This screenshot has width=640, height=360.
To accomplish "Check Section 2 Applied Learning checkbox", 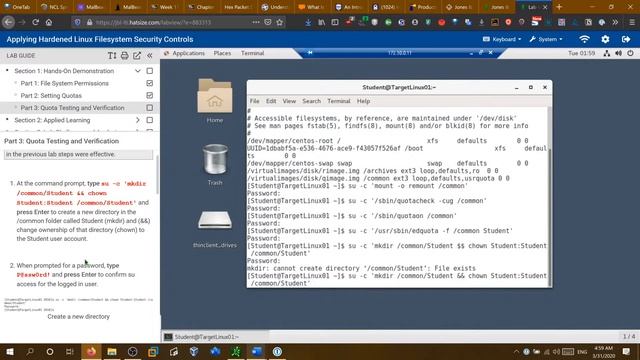I will tap(150, 120).
